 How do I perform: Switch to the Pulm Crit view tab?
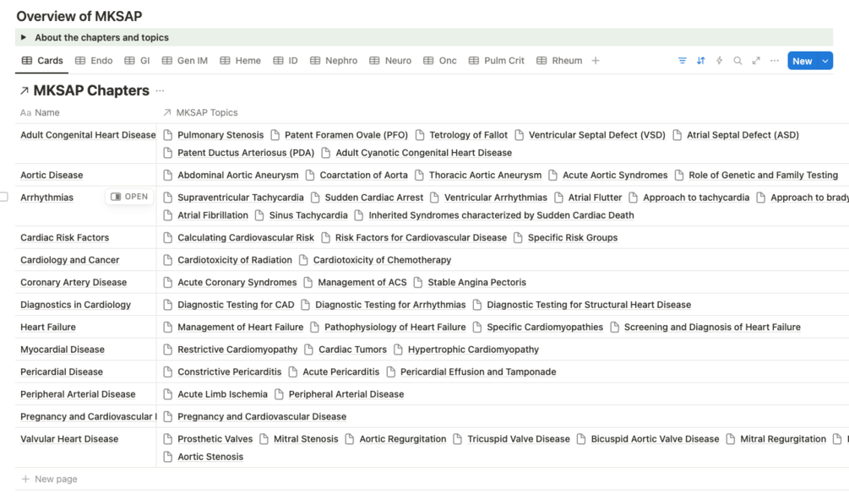point(497,61)
